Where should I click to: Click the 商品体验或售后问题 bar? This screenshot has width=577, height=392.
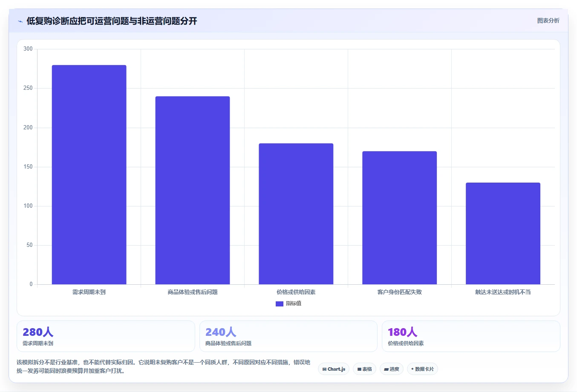[193, 190]
